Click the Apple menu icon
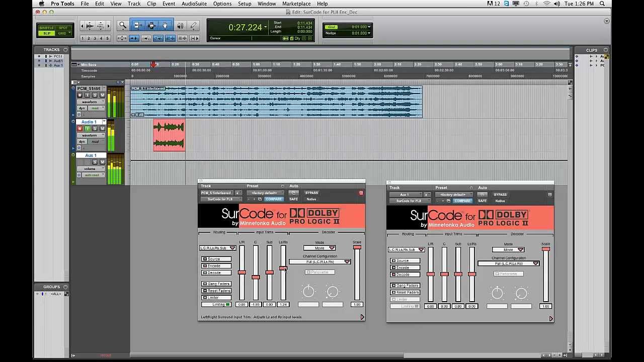Image resolution: width=644 pixels, height=362 pixels. click(41, 4)
